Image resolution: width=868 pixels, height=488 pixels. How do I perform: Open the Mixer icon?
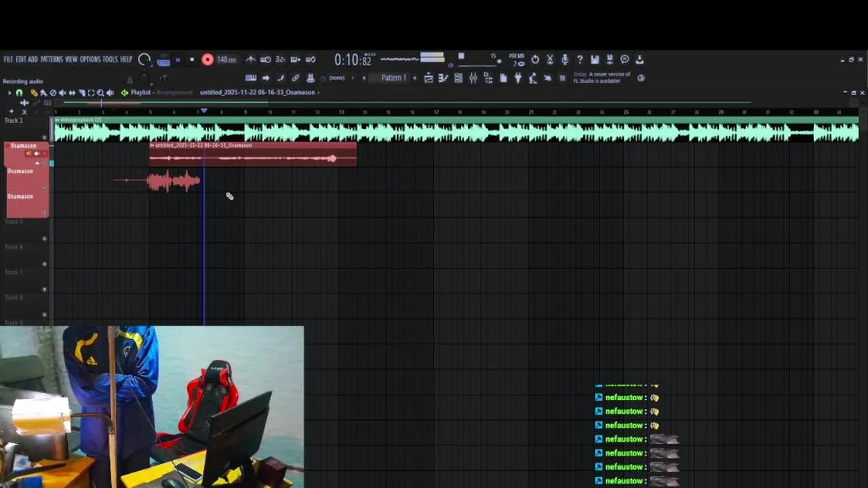[473, 78]
